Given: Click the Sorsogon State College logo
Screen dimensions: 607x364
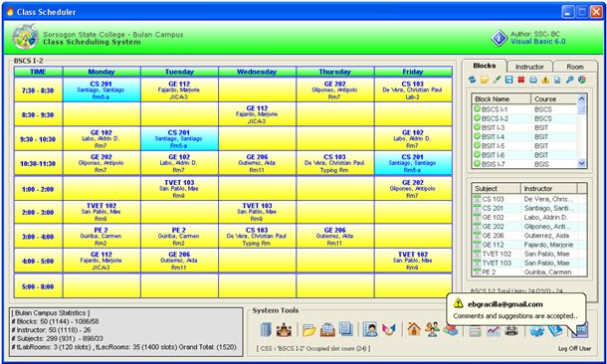Looking at the screenshot, I should point(25,37).
